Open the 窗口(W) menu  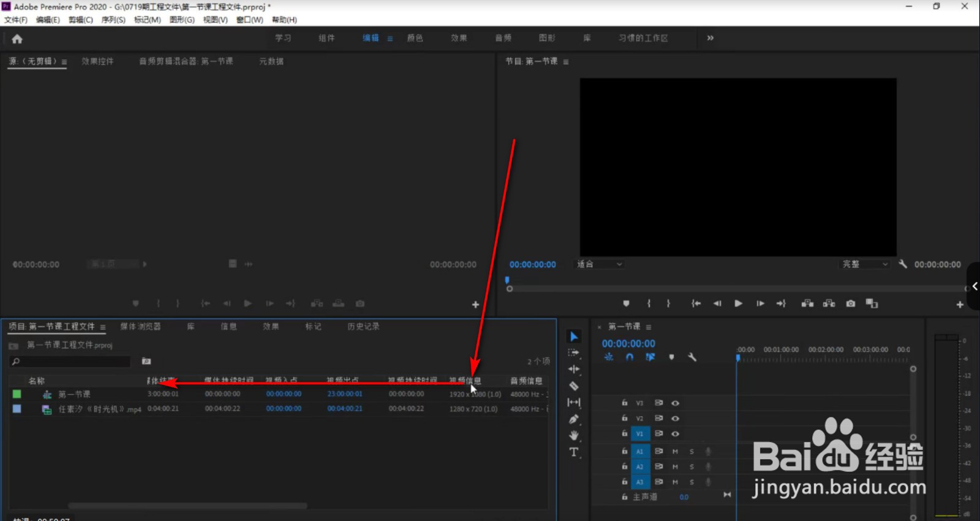250,20
